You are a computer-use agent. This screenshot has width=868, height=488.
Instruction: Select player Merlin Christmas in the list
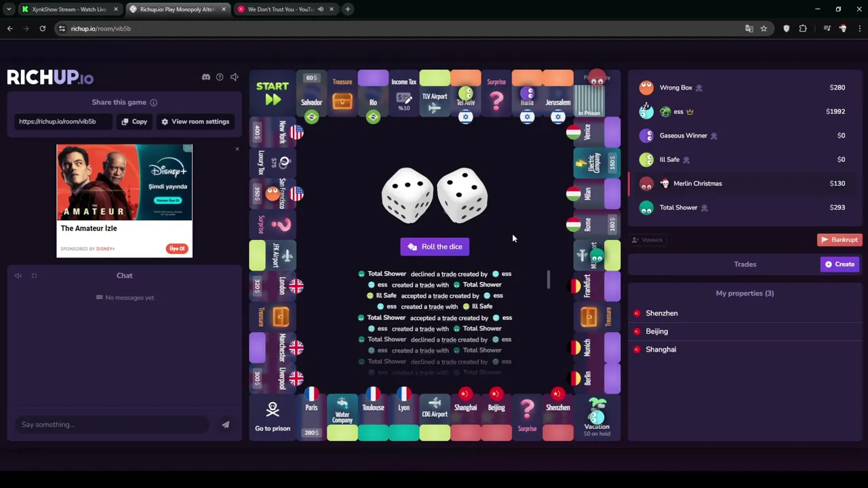point(744,184)
